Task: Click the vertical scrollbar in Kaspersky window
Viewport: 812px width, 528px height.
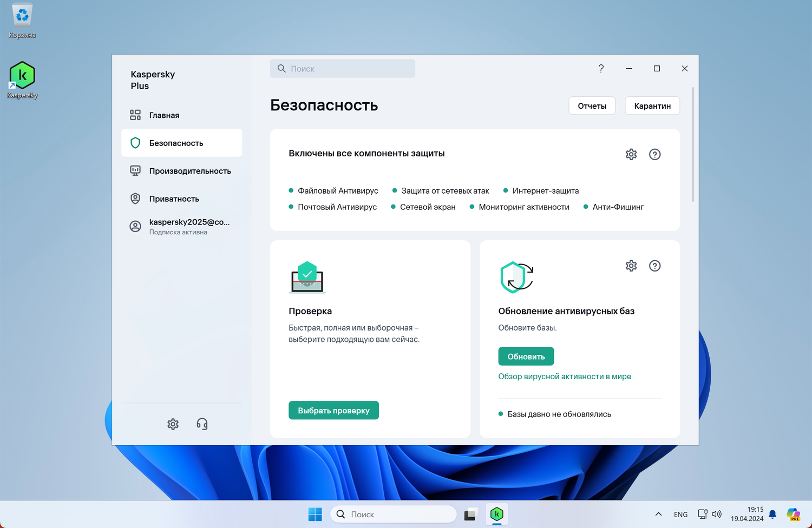Action: point(693,144)
